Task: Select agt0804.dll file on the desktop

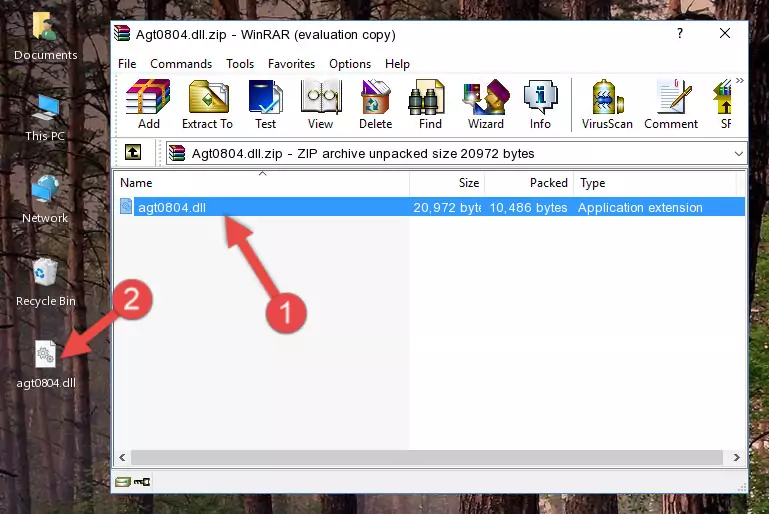Action: tap(46, 365)
